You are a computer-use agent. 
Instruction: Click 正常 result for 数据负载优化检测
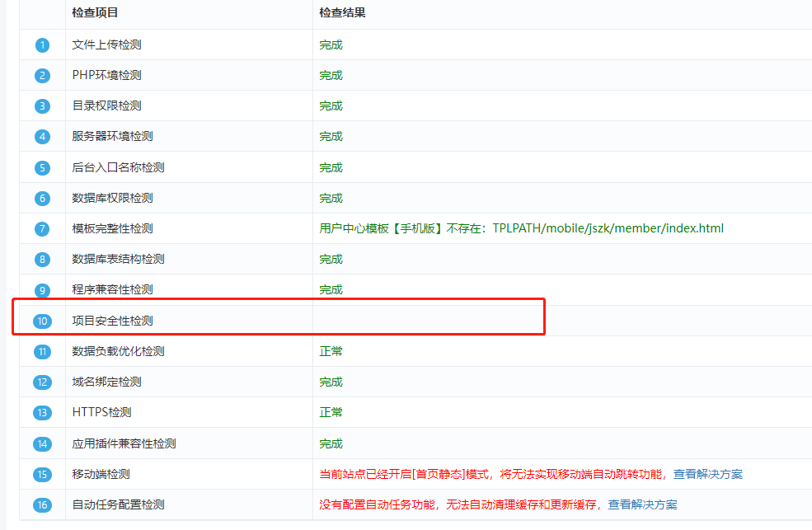coord(331,351)
